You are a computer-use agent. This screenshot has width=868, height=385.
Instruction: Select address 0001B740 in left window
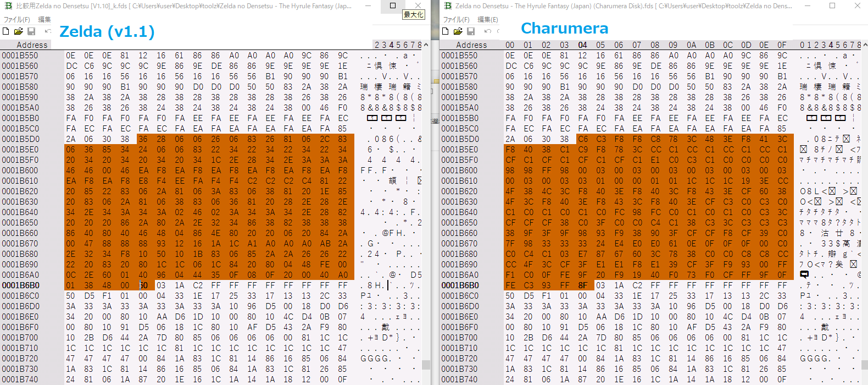point(20,380)
